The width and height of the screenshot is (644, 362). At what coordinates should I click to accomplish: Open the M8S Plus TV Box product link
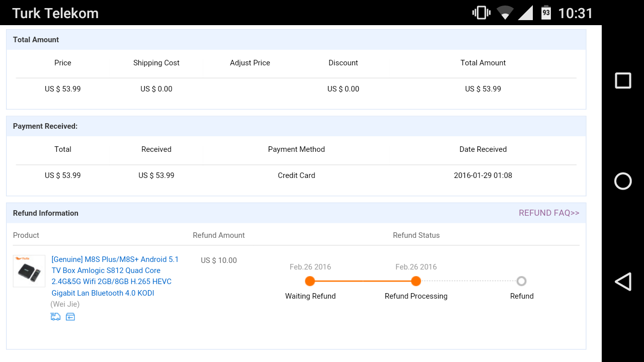point(115,276)
